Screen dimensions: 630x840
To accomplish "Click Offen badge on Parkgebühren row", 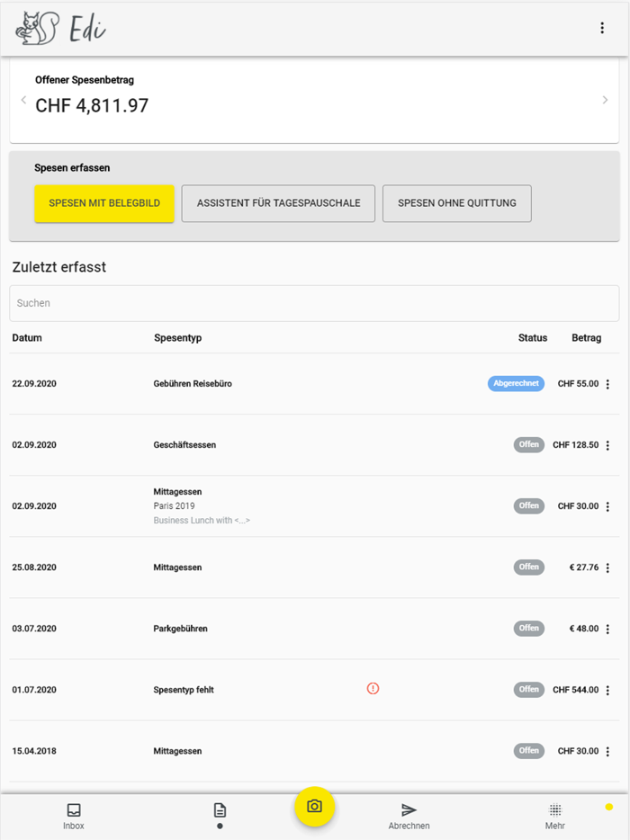I will point(528,628).
